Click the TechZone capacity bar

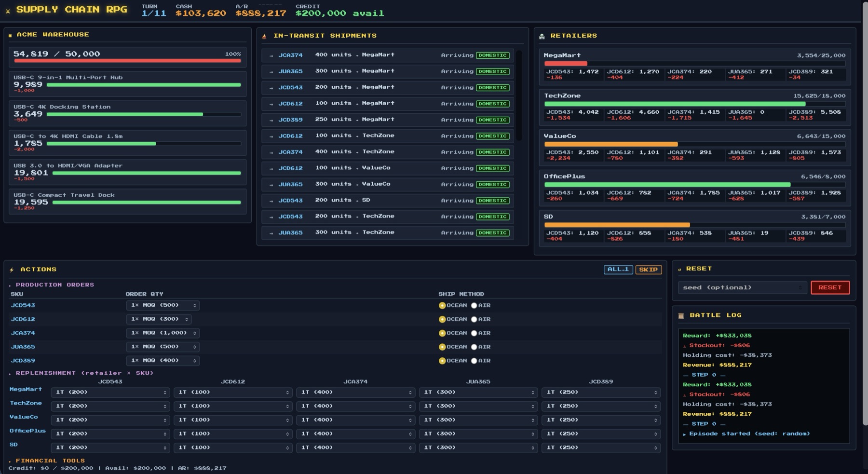(x=694, y=104)
